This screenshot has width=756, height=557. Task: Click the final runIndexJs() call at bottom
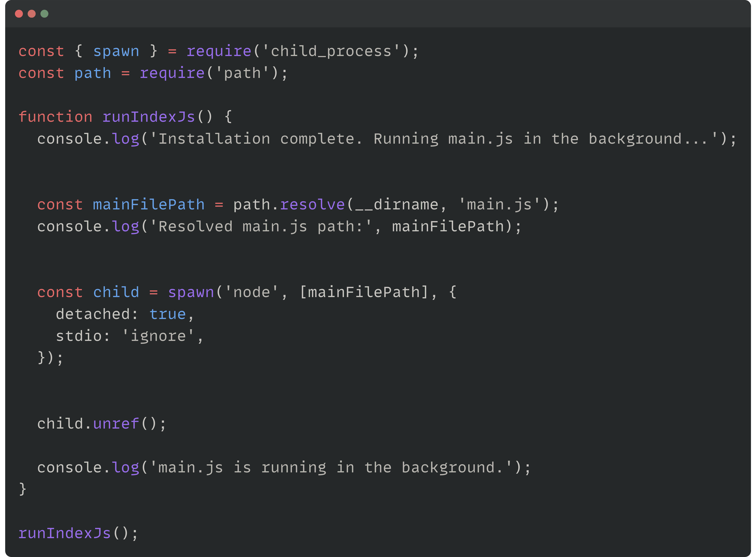(x=65, y=533)
